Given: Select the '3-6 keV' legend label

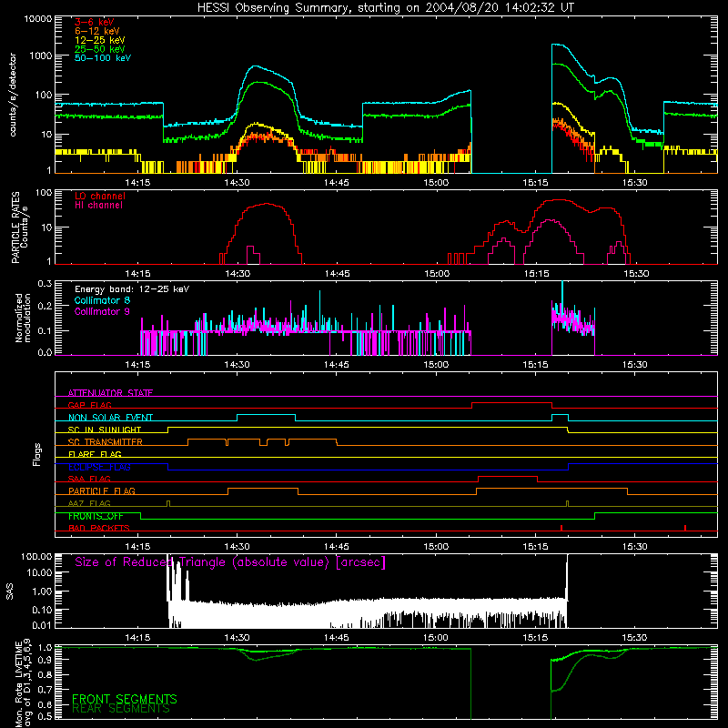Looking at the screenshot, I should 95,22.
